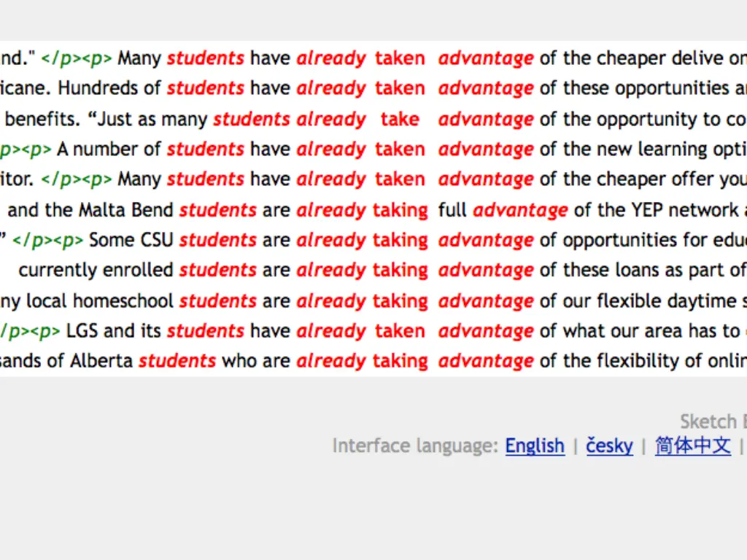Switch interface language to česky
This screenshot has height=560, width=747.
[609, 446]
